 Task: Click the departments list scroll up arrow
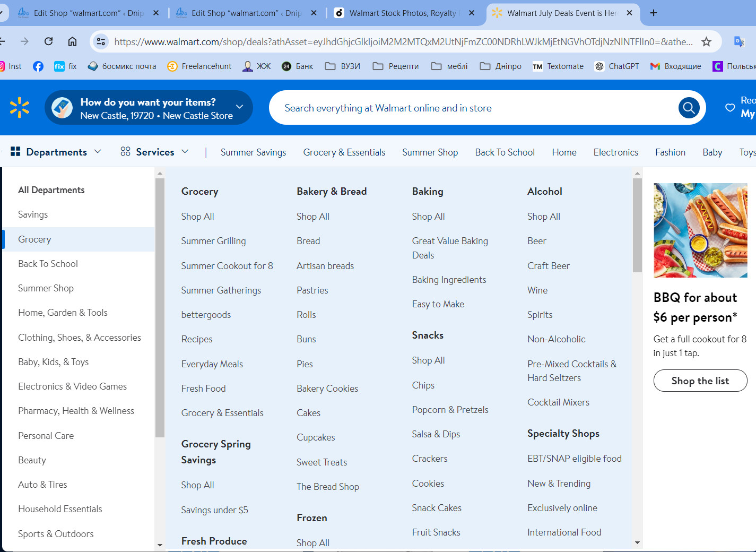[x=160, y=173]
